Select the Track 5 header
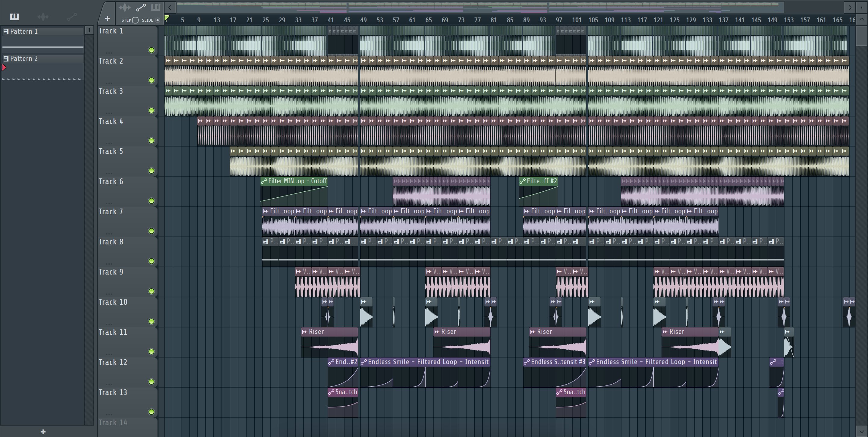 (x=127, y=161)
